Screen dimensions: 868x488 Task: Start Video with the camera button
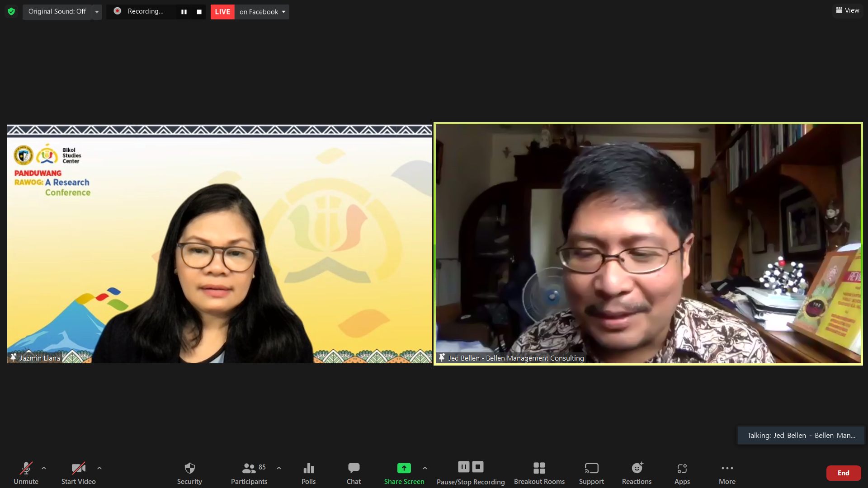click(x=78, y=473)
